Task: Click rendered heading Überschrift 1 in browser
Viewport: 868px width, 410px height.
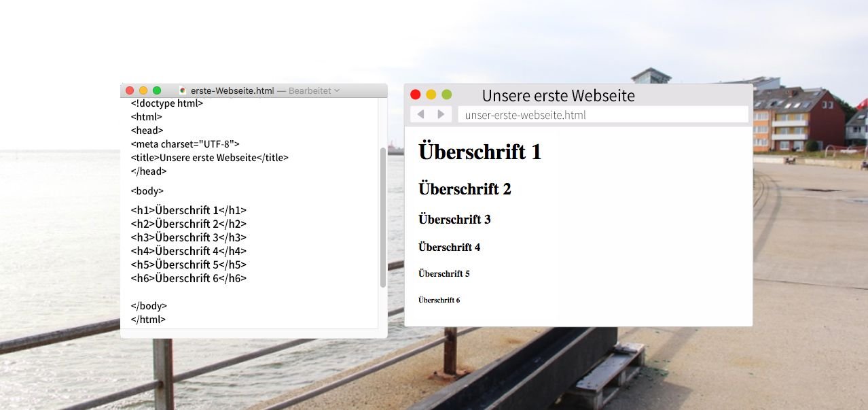Action: [x=480, y=151]
